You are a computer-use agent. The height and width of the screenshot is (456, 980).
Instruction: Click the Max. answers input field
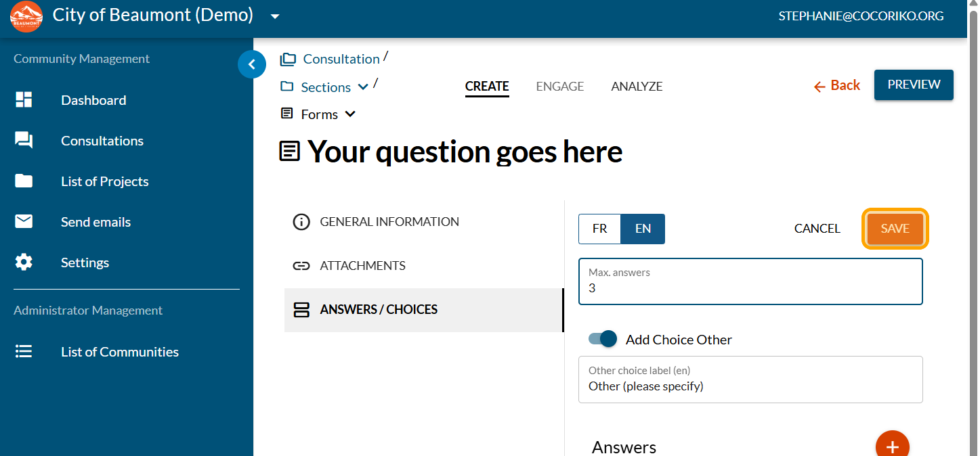750,288
